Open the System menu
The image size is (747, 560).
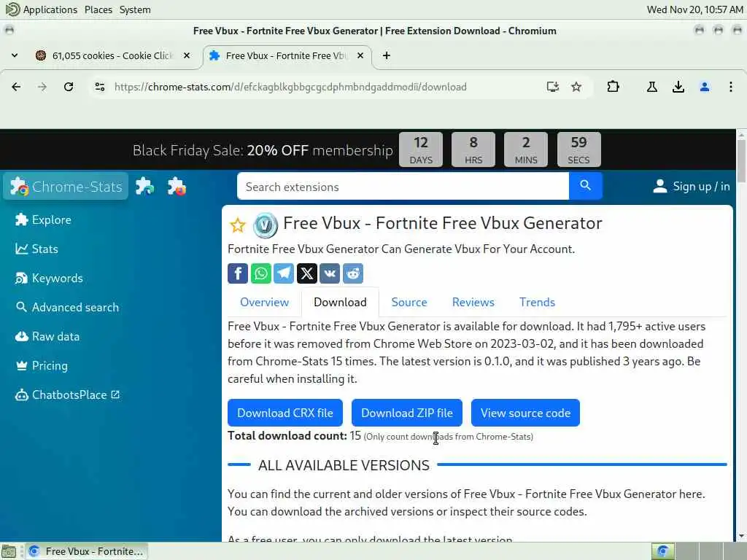(135, 9)
